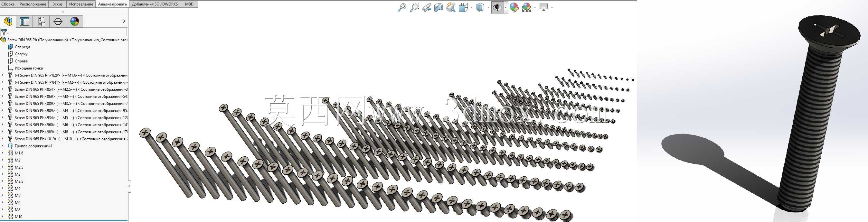Click the Display Style cube icon
868x222 pixels.
480,7
